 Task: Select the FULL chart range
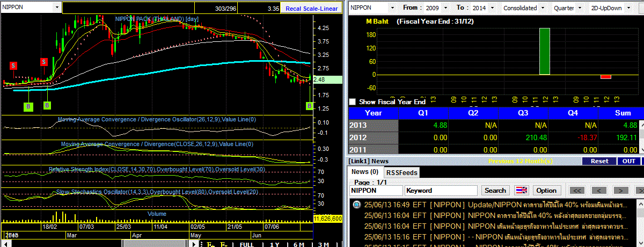click(x=246, y=244)
